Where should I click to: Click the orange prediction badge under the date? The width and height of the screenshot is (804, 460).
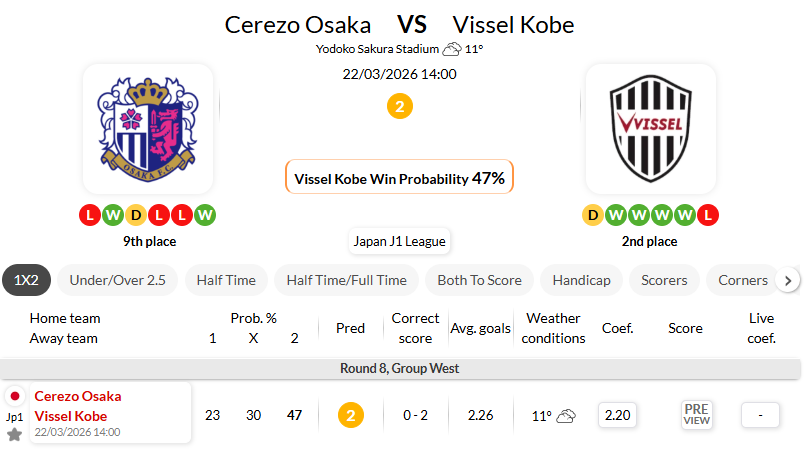(400, 106)
